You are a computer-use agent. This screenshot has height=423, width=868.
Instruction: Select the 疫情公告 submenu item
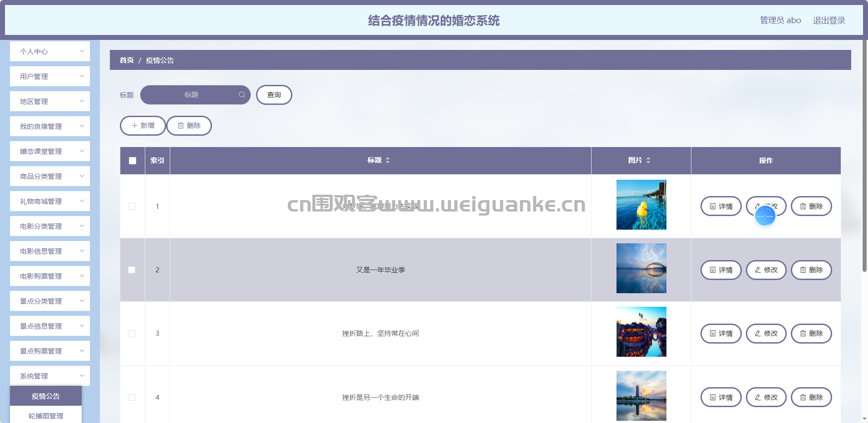(x=46, y=396)
